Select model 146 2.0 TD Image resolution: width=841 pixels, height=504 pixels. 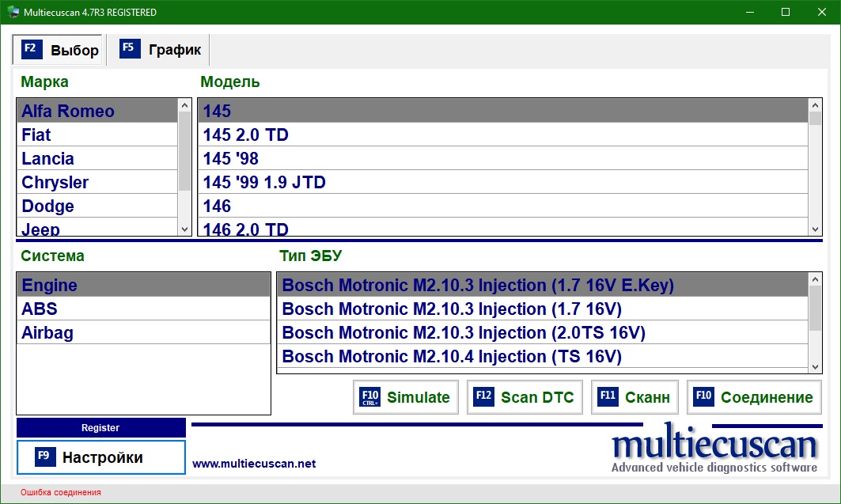pos(503,227)
